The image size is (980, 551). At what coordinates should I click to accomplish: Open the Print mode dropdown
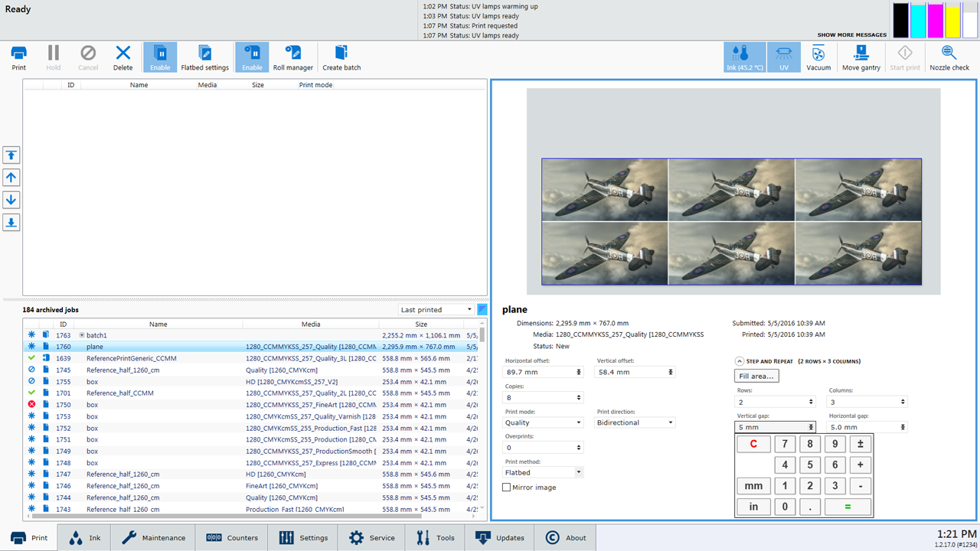(544, 422)
